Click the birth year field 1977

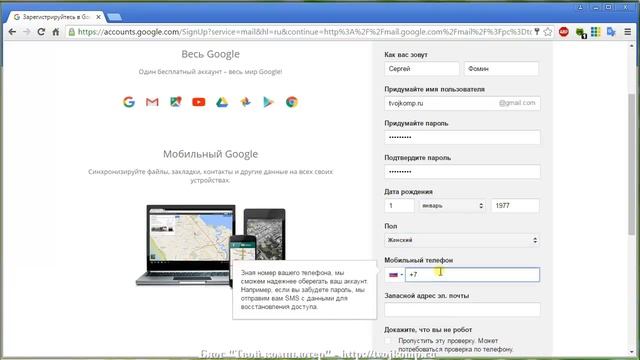pyautogui.click(x=515, y=206)
